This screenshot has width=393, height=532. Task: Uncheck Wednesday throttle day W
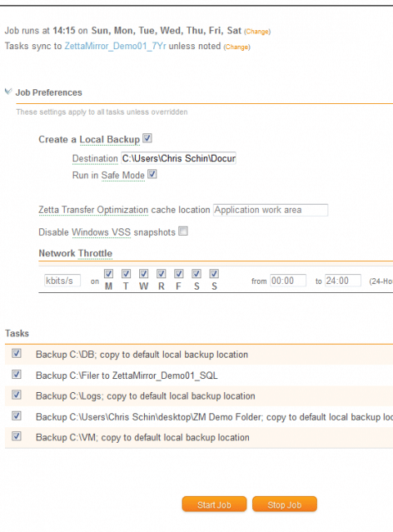[x=144, y=274]
